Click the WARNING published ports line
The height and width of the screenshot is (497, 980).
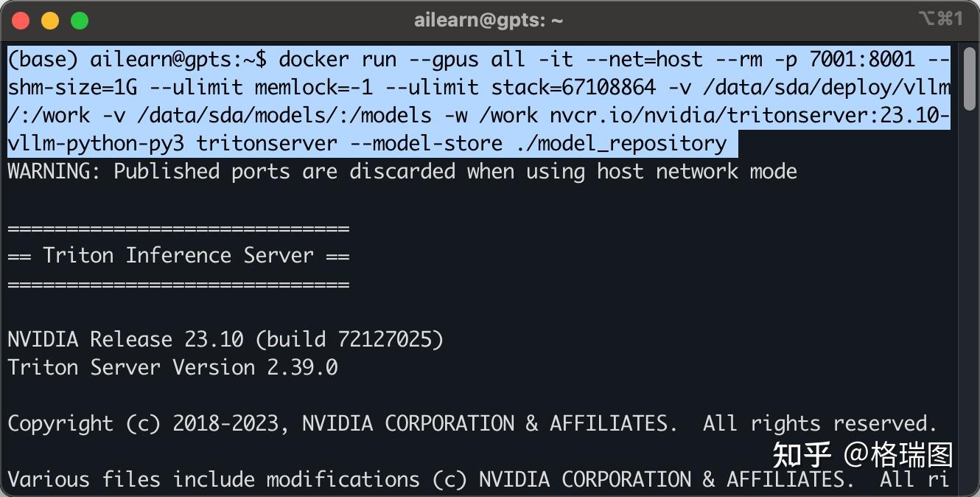(x=402, y=172)
